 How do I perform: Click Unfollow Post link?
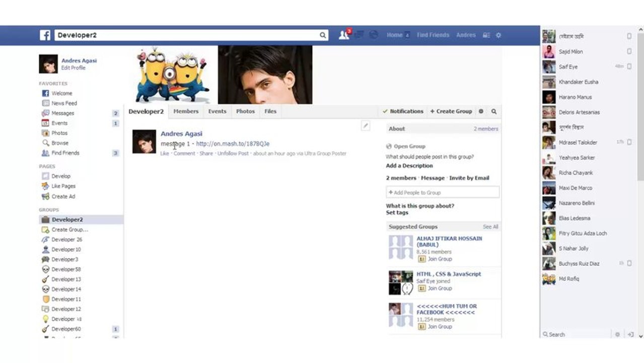233,153
